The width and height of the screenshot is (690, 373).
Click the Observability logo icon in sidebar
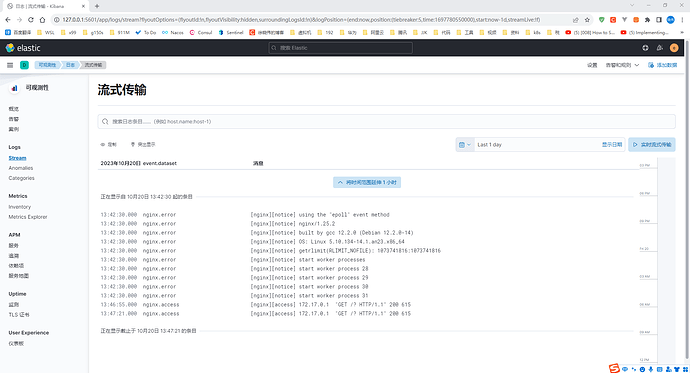[x=14, y=88]
